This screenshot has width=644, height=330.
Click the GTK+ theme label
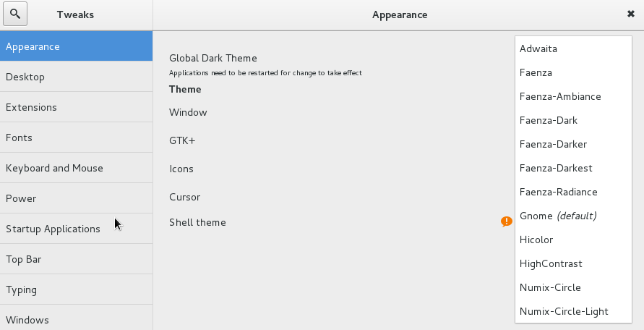[182, 140]
